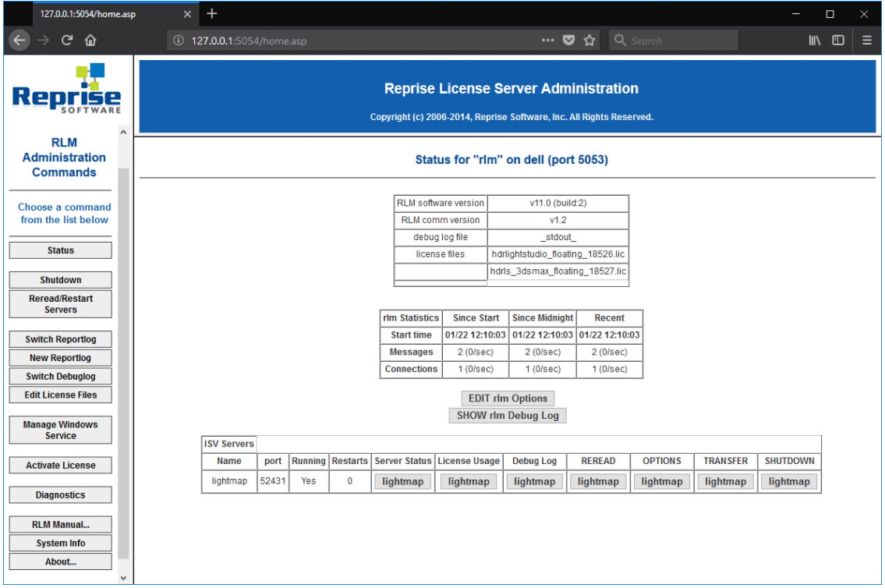Image resolution: width=885 pixels, height=588 pixels.
Task: View lightmap License Usage
Action: pyautogui.click(x=469, y=481)
